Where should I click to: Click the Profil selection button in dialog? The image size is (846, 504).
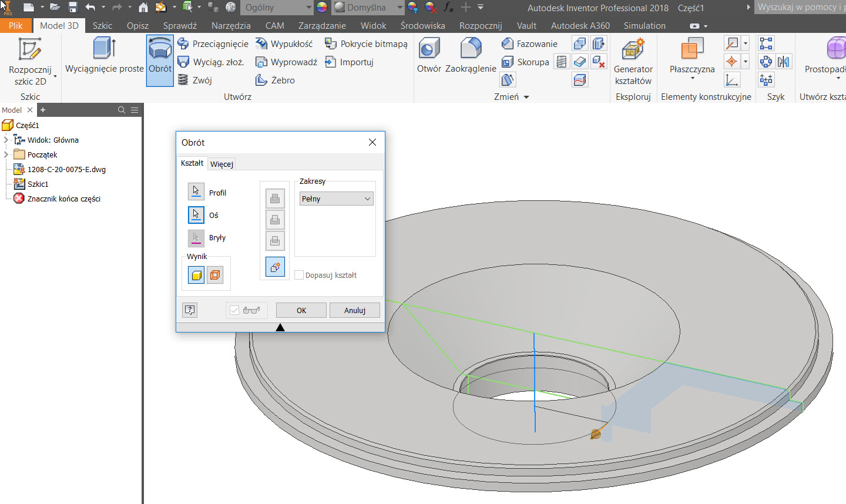(196, 192)
